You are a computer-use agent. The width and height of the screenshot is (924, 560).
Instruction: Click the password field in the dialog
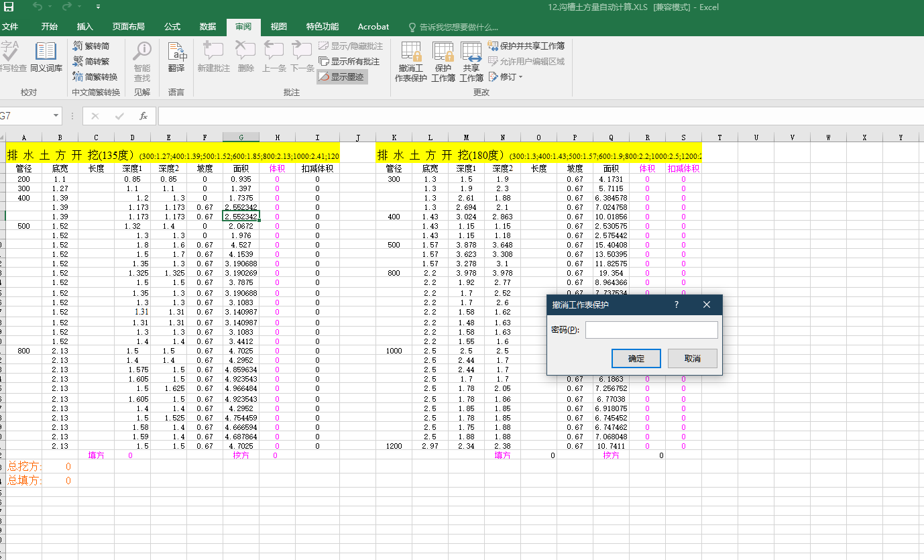coord(651,330)
